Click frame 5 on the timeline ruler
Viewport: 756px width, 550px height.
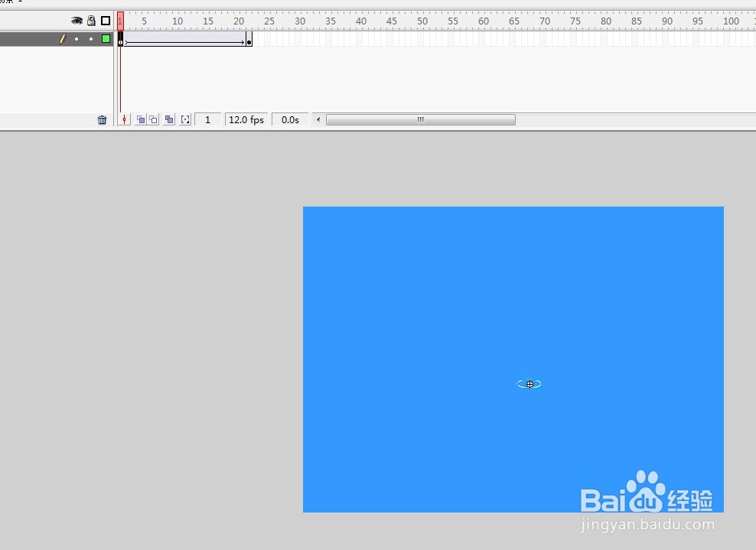[x=144, y=21]
